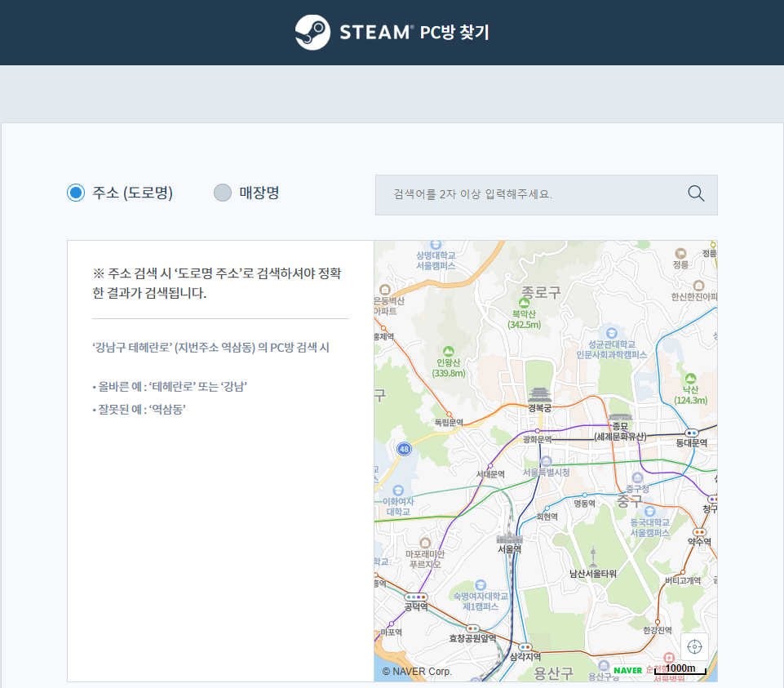Screen dimensions: 784x688
Task: Focus the search keyword input field
Action: 547,195
